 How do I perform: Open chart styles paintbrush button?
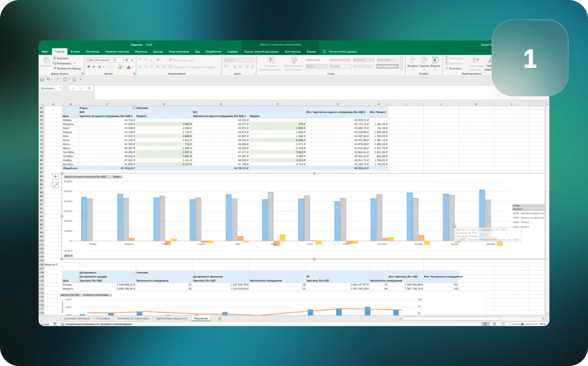point(55,184)
